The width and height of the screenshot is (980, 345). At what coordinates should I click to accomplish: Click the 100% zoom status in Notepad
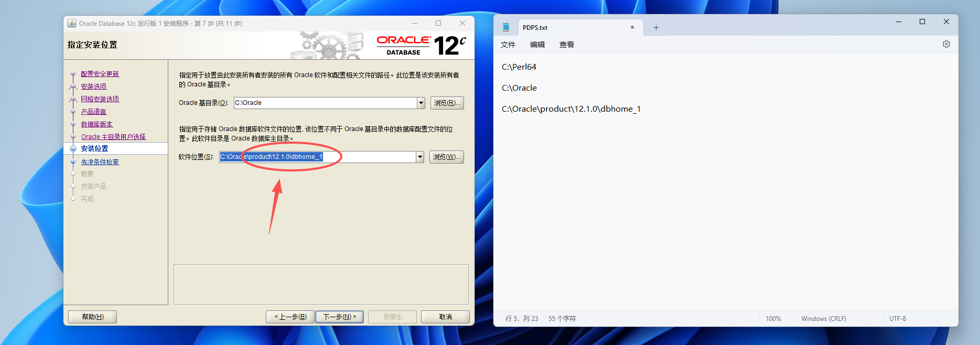(773, 319)
